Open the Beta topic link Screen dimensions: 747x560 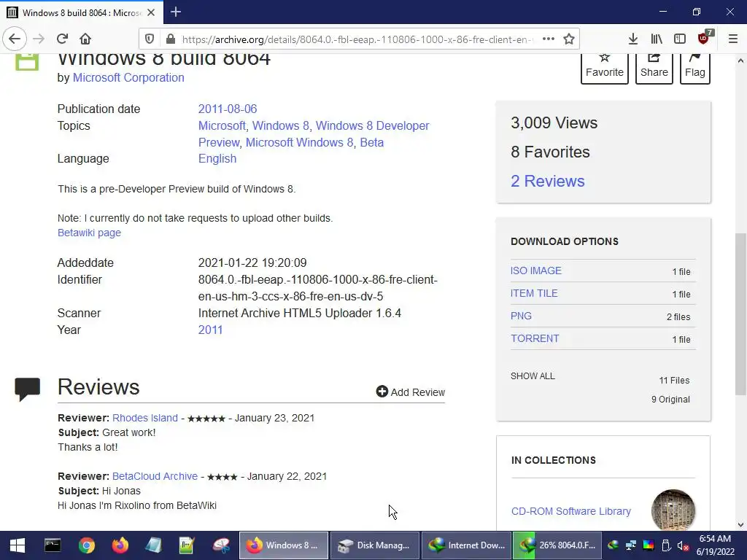tap(371, 142)
